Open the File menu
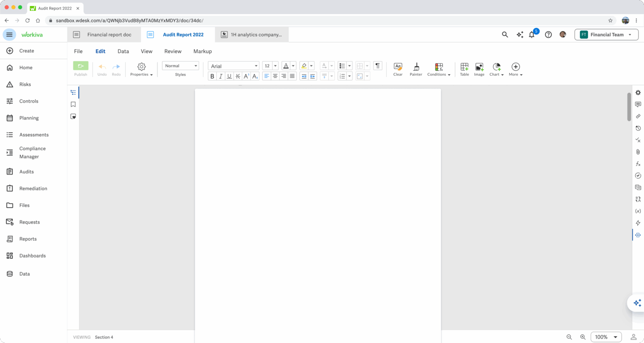Image resolution: width=644 pixels, height=343 pixels. coord(78,51)
